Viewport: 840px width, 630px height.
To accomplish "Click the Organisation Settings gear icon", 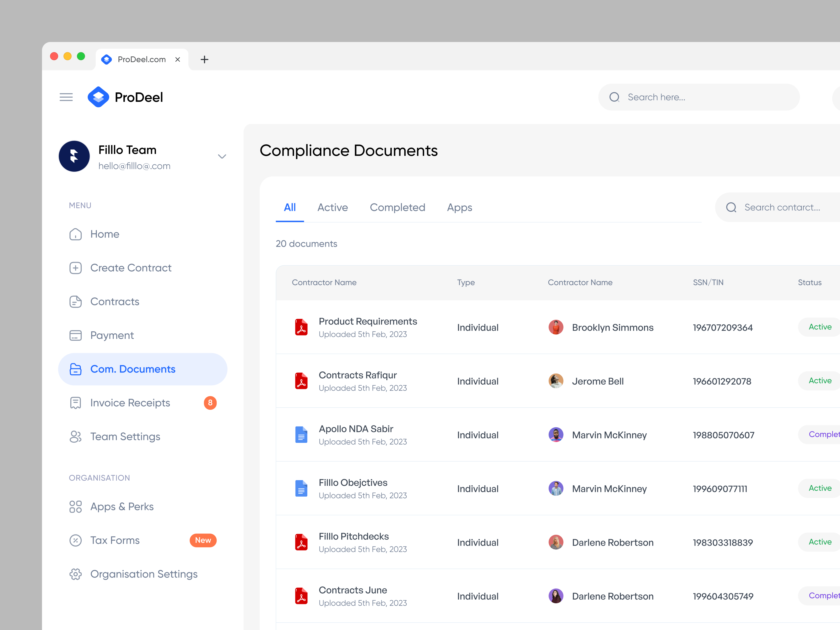I will pyautogui.click(x=76, y=574).
